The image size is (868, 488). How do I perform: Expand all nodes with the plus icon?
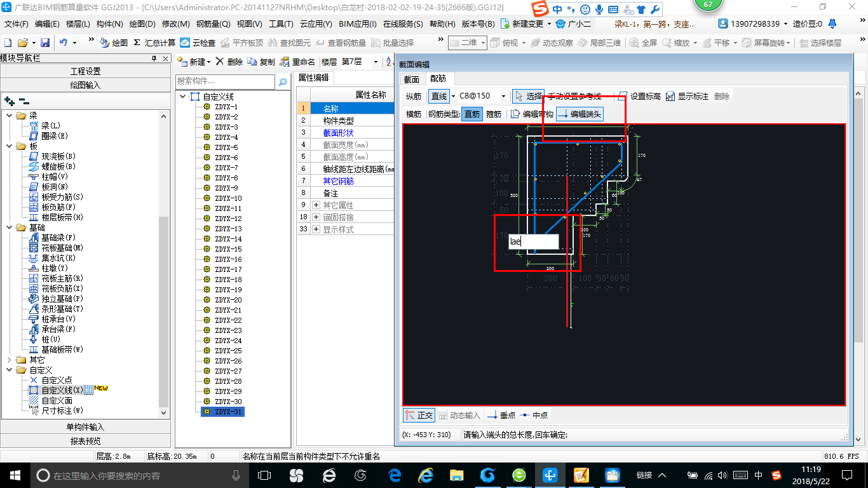pyautogui.click(x=9, y=101)
